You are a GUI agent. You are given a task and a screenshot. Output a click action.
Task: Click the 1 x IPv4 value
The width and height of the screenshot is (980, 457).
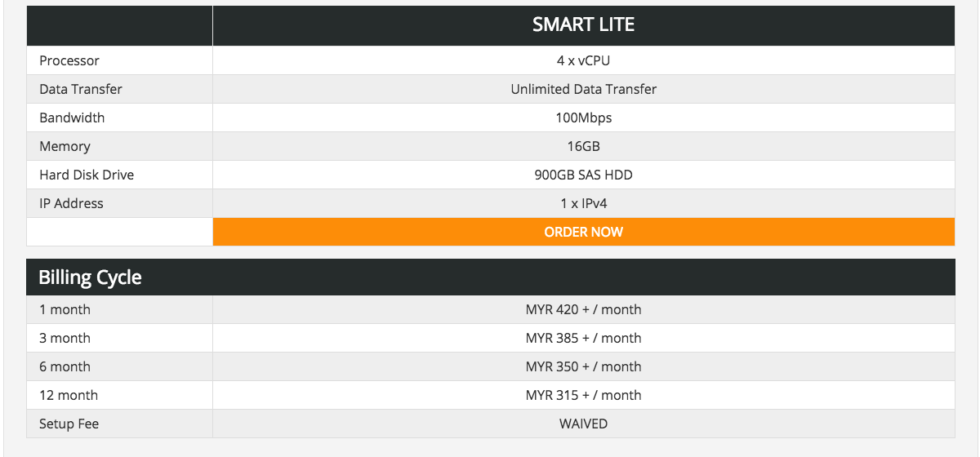point(583,203)
